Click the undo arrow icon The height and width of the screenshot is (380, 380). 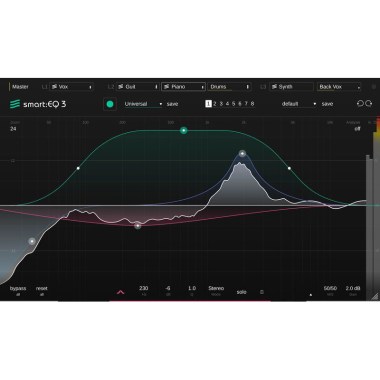pos(360,104)
